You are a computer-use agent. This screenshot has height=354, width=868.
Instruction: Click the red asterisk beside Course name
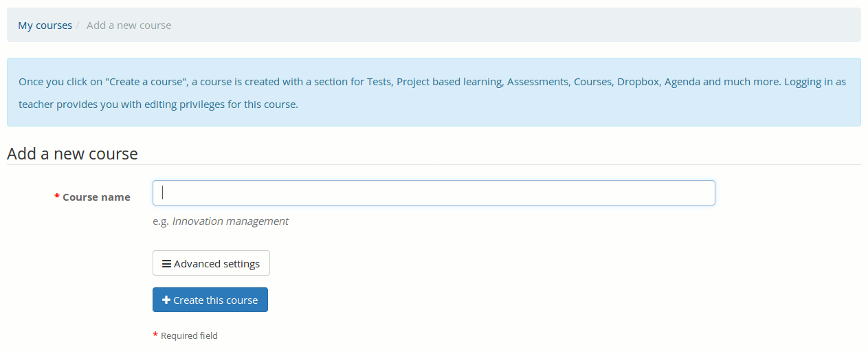click(x=57, y=197)
